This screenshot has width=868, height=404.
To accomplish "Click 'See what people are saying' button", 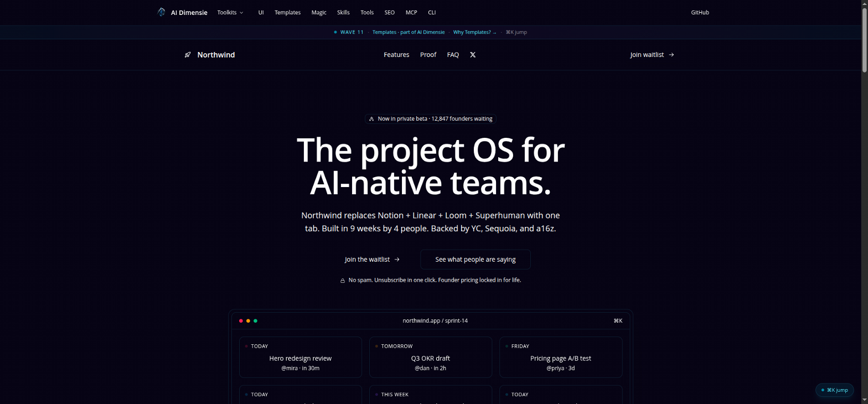I will click(476, 260).
